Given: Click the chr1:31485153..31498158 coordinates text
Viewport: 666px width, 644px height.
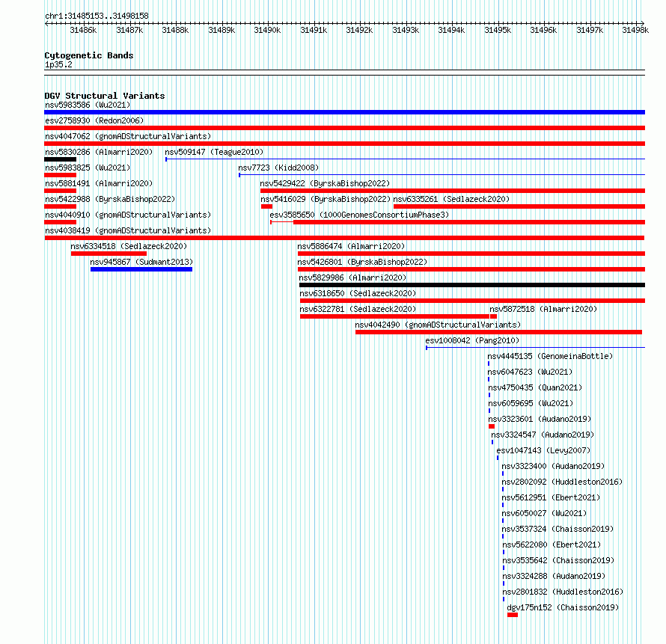Looking at the screenshot, I should coord(97,16).
